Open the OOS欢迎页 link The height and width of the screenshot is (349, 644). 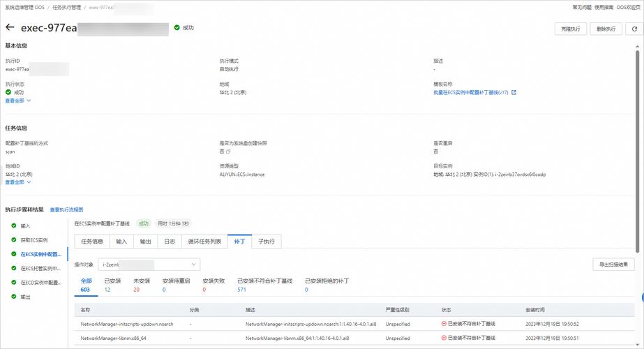pos(628,8)
